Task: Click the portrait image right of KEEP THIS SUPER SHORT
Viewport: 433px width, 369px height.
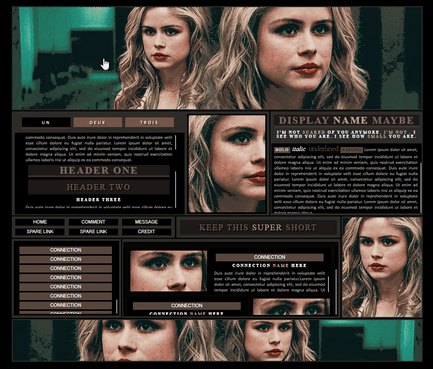Action: [382, 267]
